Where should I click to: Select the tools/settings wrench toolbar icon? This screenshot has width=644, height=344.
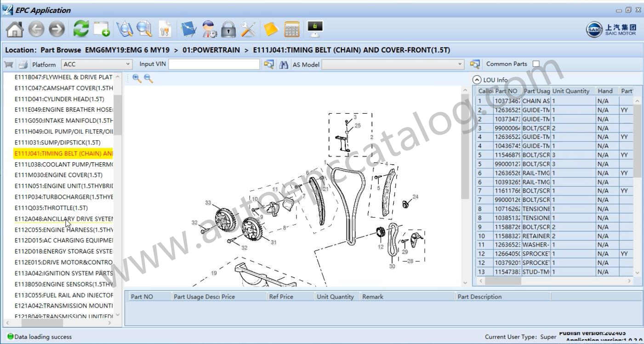[x=247, y=29]
